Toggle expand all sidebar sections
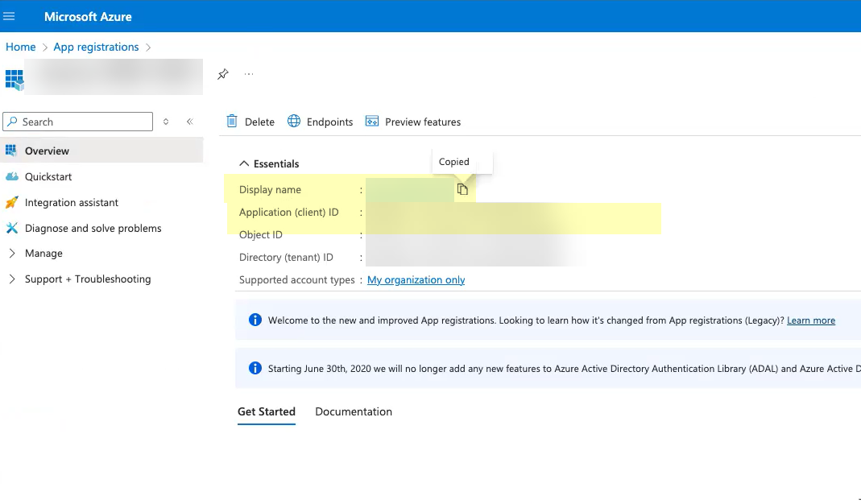 click(x=166, y=122)
